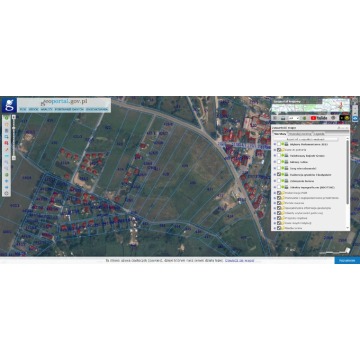This screenshot has width=360, height=360.
Task: Expand the 'Uzbrojenie terenu' layer
Action: [275, 181]
